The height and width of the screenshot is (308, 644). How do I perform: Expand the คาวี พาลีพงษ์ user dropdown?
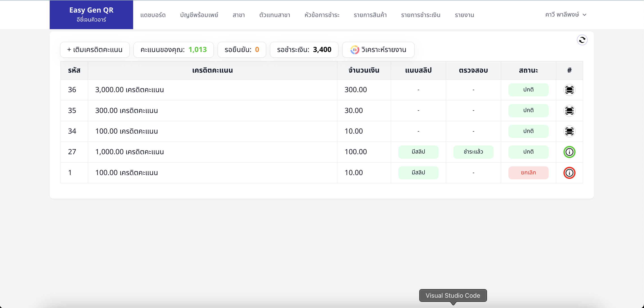(x=565, y=15)
